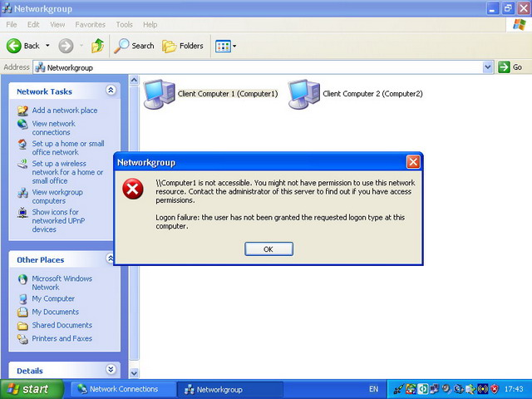Click Set up a home or small office network
The height and width of the screenshot is (399, 532).
pyautogui.click(x=68, y=148)
